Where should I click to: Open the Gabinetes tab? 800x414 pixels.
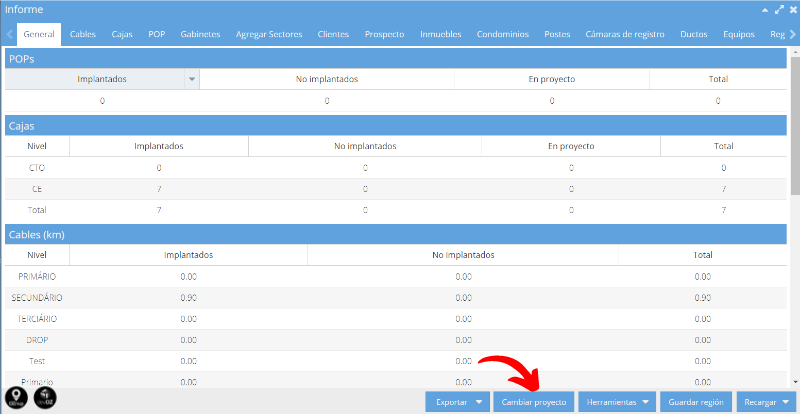click(201, 35)
